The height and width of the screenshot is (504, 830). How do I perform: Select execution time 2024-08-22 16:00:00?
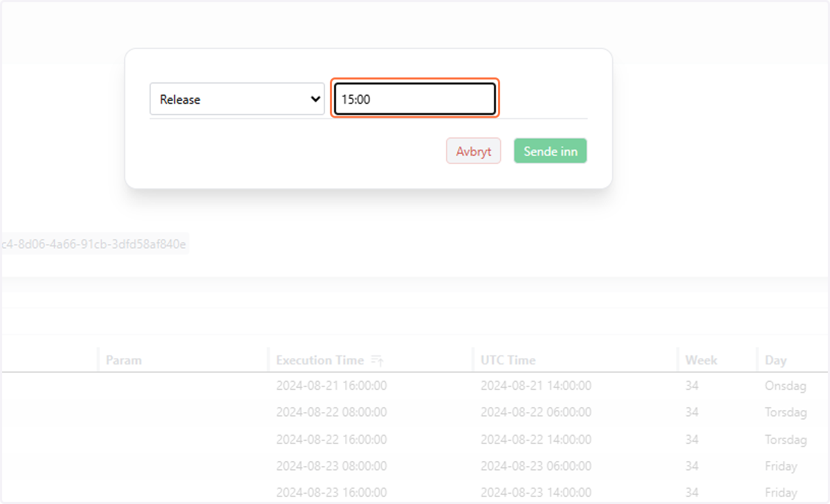tap(331, 439)
